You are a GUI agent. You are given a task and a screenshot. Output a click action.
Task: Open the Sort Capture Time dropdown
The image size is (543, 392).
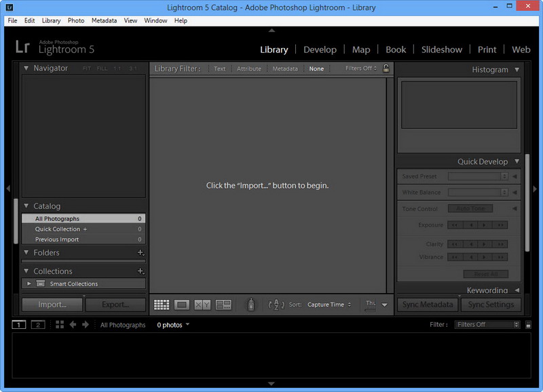click(x=329, y=305)
